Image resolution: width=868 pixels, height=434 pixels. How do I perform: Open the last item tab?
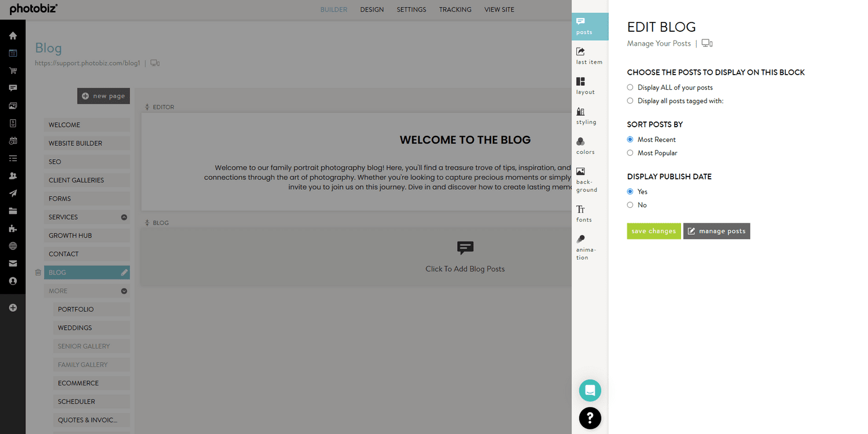click(x=590, y=56)
